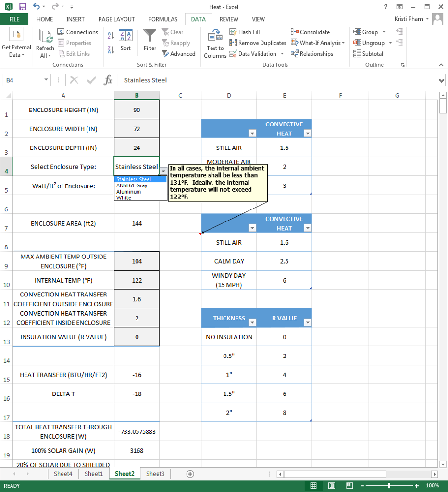Viewport: 448px width, 492px height.
Task: Click in the formula bar input
Action: (278, 80)
